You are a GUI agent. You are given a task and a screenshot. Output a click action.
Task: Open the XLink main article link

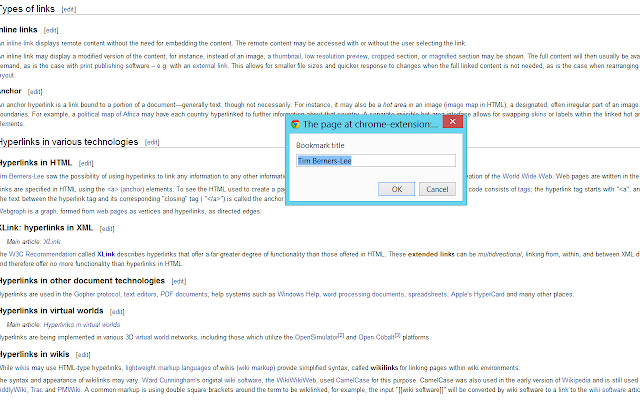pyautogui.click(x=52, y=242)
